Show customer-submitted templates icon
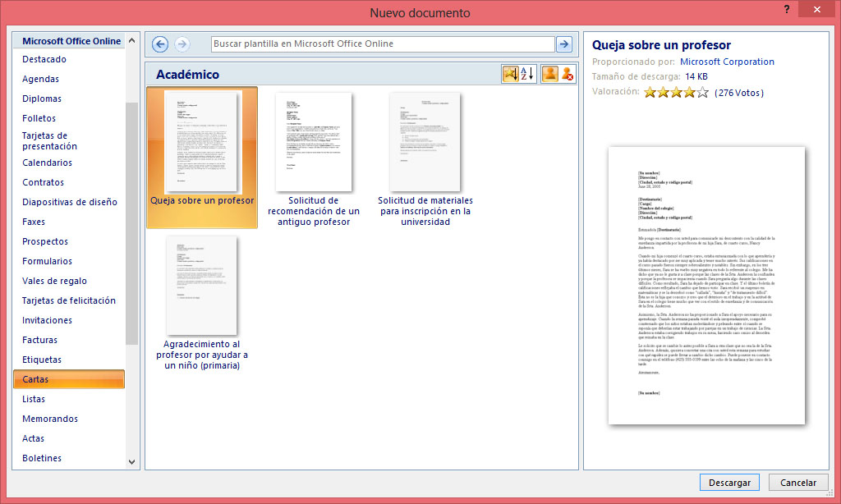 549,74
